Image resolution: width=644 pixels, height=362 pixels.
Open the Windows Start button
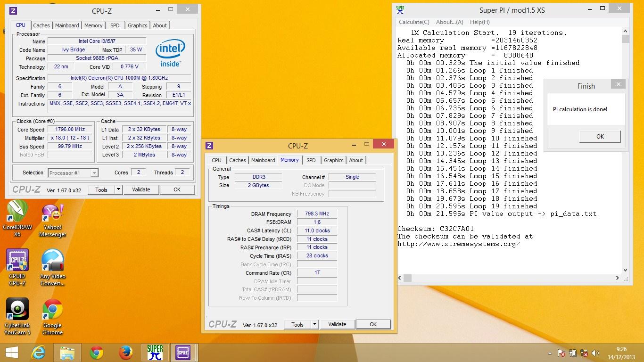[11, 353]
